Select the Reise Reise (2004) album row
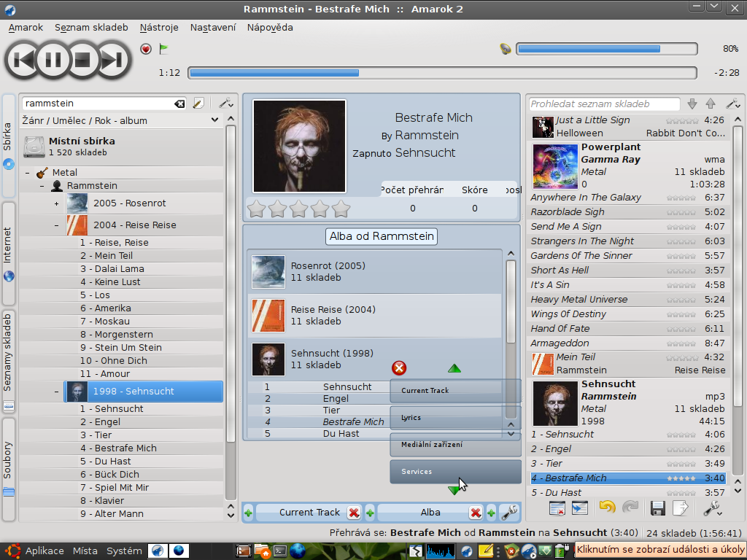747x560 pixels. point(374,316)
